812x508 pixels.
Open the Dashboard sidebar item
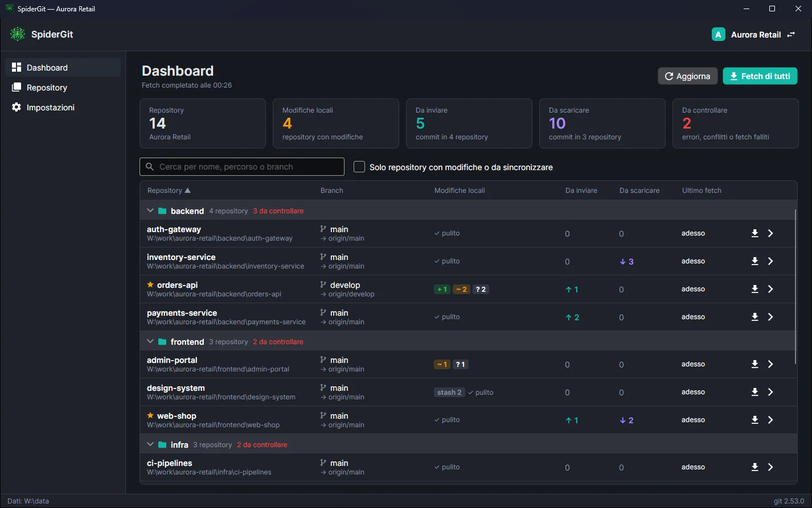[x=63, y=67]
